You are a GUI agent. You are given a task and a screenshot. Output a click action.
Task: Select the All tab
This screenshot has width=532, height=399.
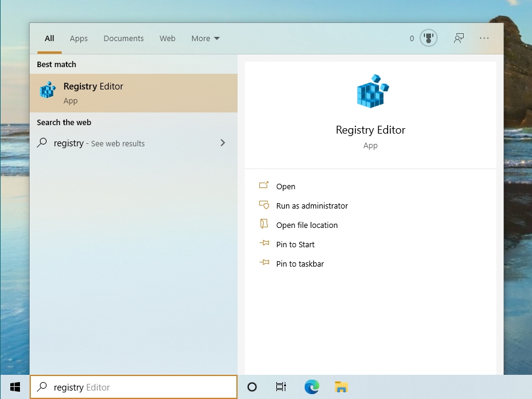pyautogui.click(x=50, y=38)
